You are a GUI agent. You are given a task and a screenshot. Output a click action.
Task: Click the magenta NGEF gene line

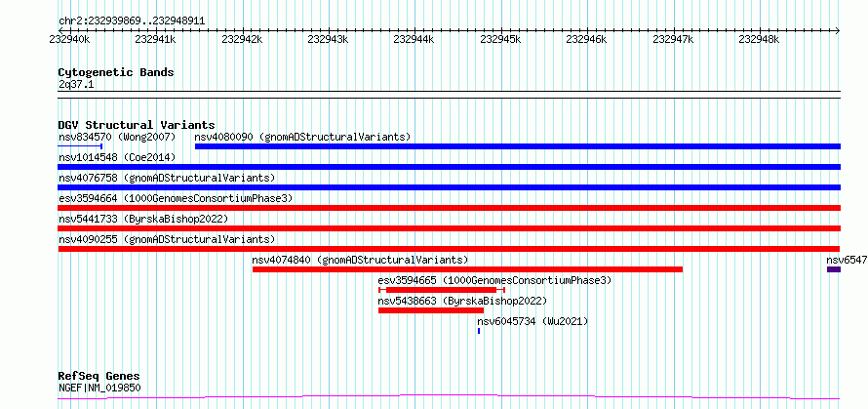pyautogui.click(x=449, y=396)
